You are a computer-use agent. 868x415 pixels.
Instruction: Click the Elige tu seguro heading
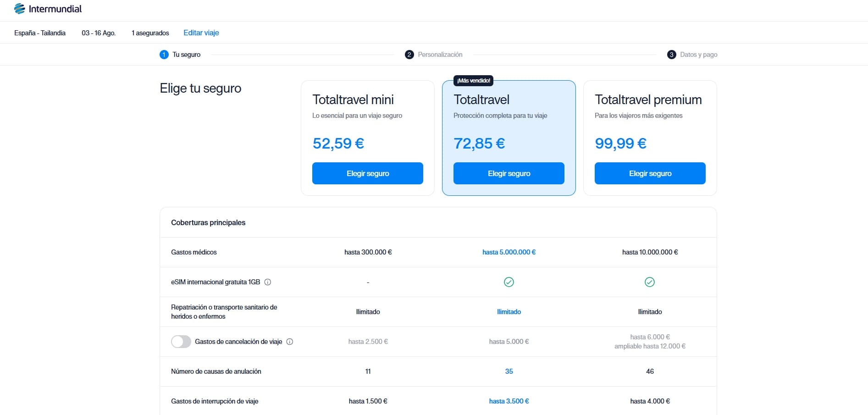tap(200, 89)
